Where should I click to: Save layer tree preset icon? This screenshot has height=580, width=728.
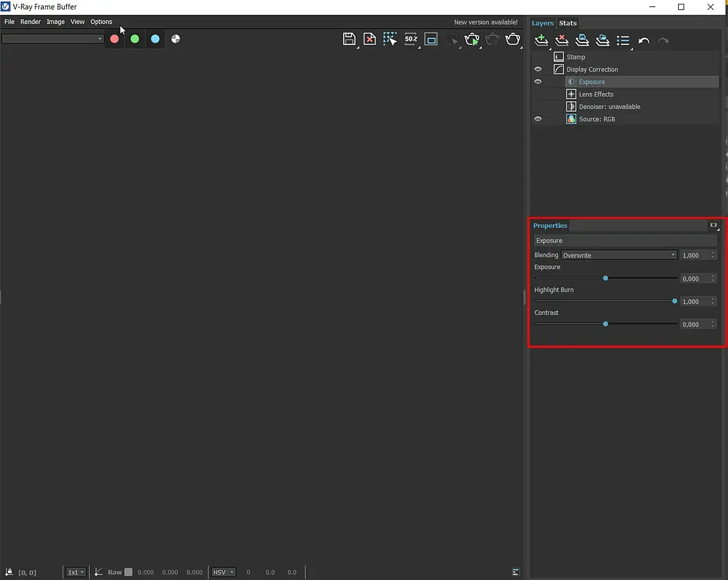tap(582, 40)
